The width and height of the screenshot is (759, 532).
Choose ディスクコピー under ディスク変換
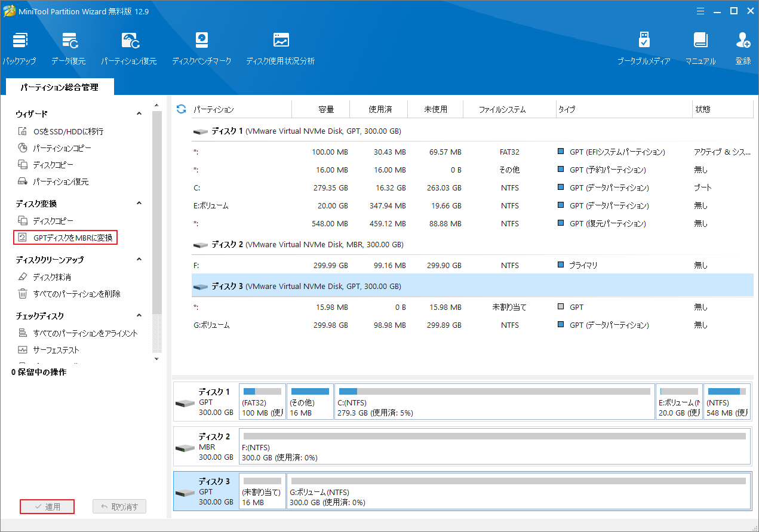[x=45, y=221]
